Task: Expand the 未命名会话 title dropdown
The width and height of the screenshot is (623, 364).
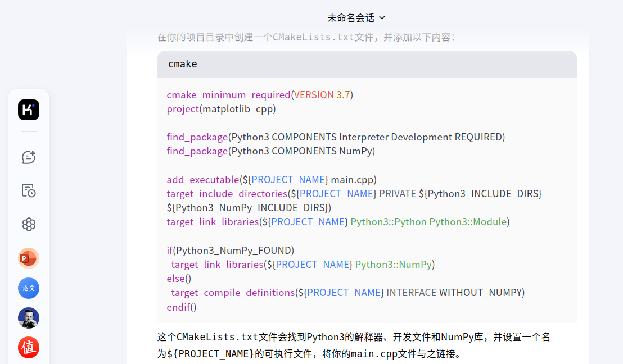Action: point(383,17)
